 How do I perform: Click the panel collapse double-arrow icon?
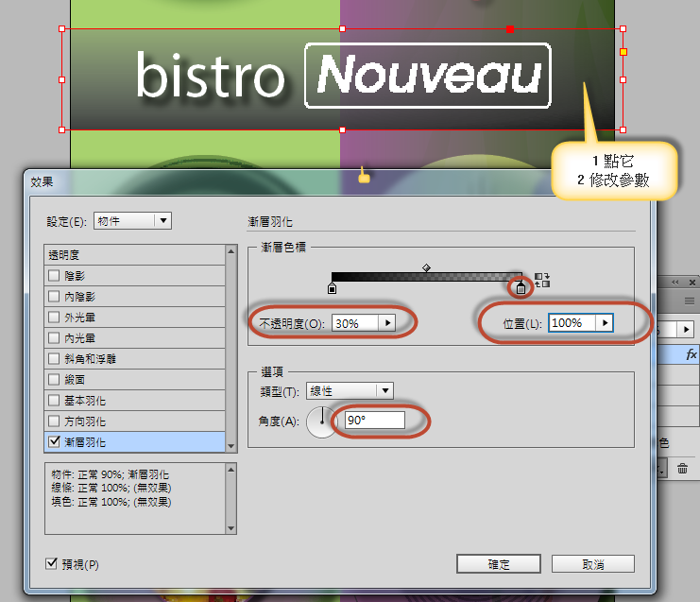click(674, 283)
